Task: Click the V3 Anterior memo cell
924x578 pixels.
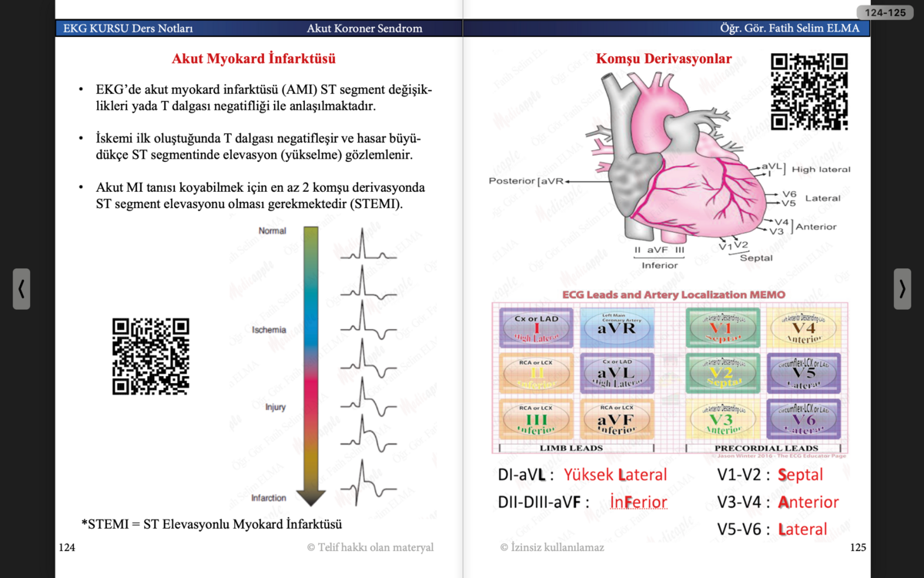Action: pos(722,419)
